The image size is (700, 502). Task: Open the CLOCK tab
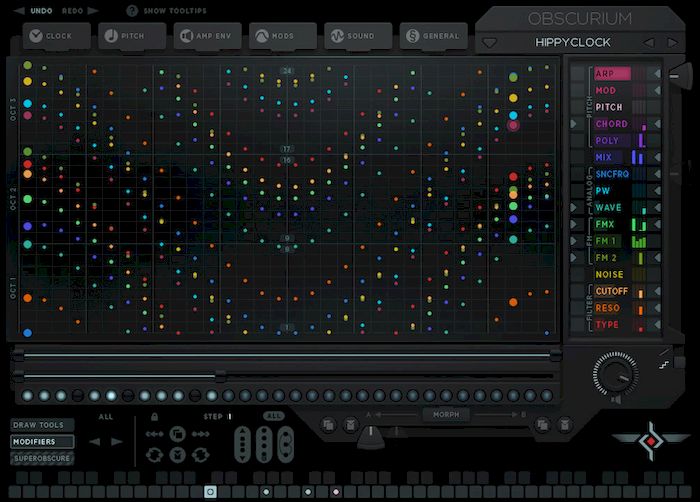click(51, 35)
